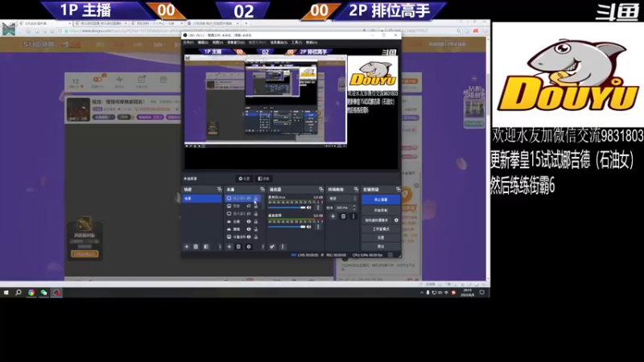Toggle lock of fourth source row

point(256,222)
